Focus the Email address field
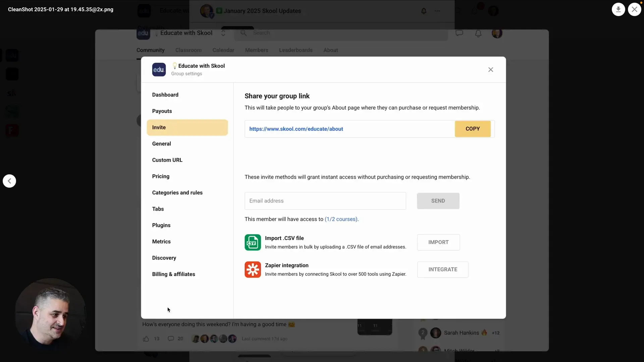Image resolution: width=644 pixels, height=362 pixels. pyautogui.click(x=325, y=201)
